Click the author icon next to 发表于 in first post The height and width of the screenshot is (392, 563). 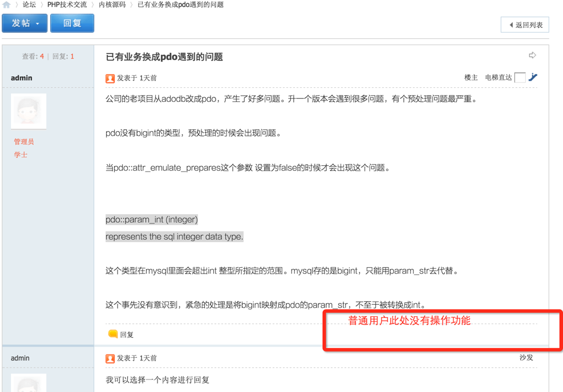pos(110,78)
